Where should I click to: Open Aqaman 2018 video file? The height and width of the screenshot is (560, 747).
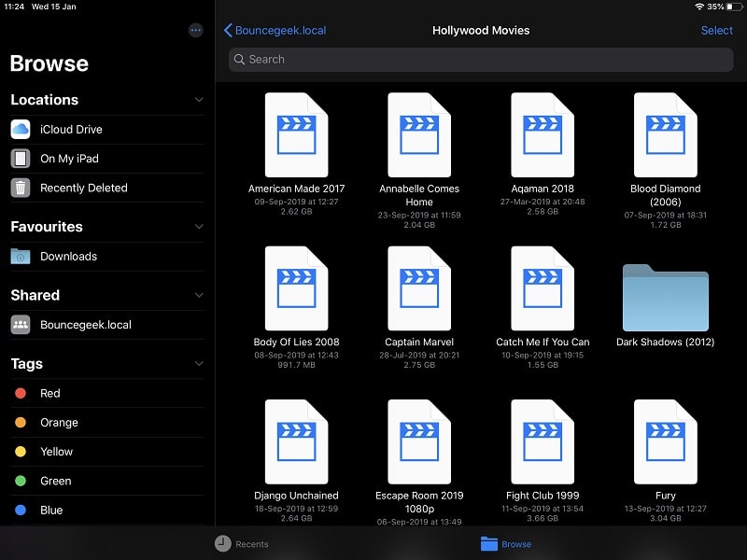[543, 134]
